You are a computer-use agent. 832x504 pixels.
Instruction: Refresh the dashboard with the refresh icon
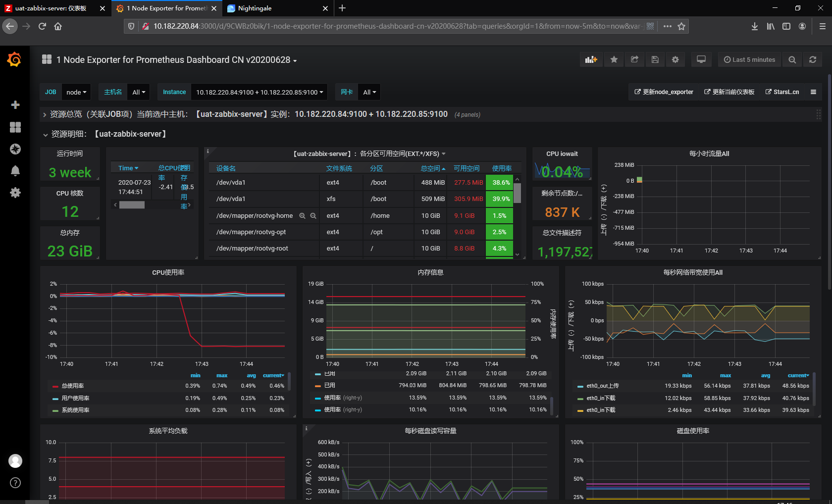[x=813, y=60]
